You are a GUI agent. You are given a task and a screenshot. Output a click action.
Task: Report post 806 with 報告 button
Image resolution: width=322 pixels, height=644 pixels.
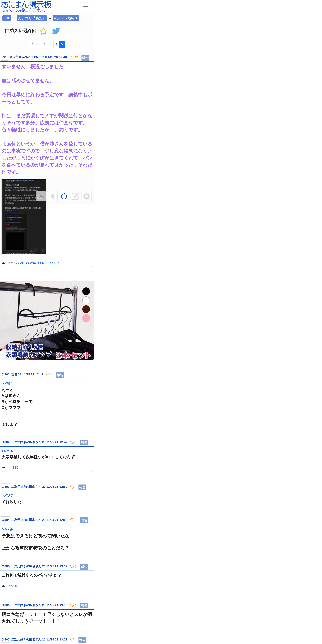pos(84,605)
